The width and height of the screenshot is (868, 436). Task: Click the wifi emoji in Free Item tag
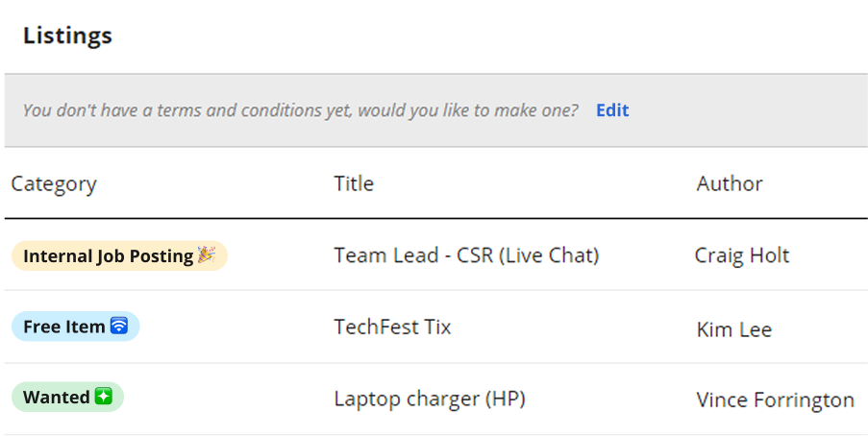pos(119,326)
